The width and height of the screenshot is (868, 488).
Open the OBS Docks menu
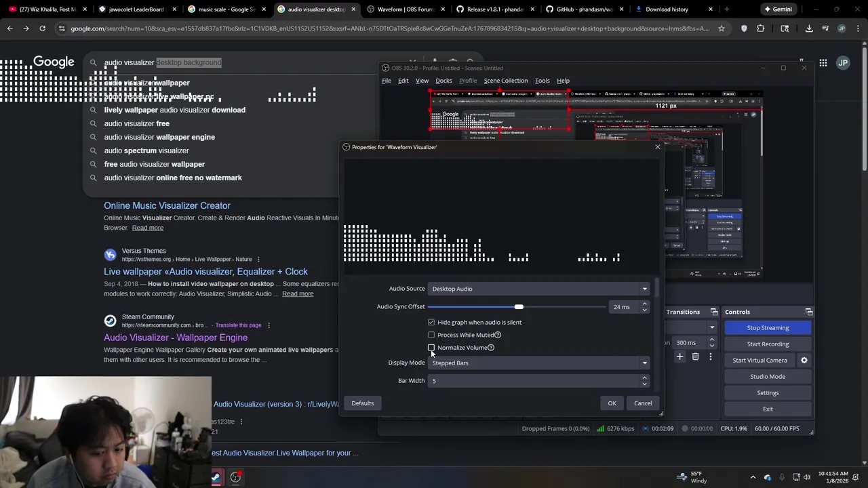coord(443,81)
